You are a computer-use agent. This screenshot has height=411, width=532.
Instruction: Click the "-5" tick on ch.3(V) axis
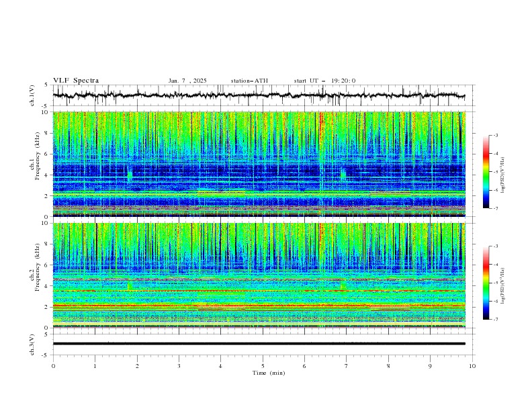(46, 355)
